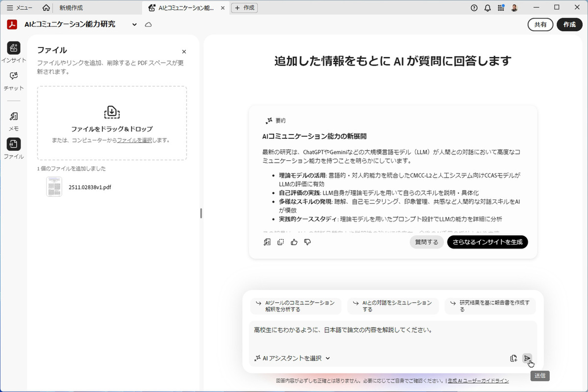Screen dimensions: 588x392
Task: Open the チャット sidebar panel
Action: (x=14, y=80)
